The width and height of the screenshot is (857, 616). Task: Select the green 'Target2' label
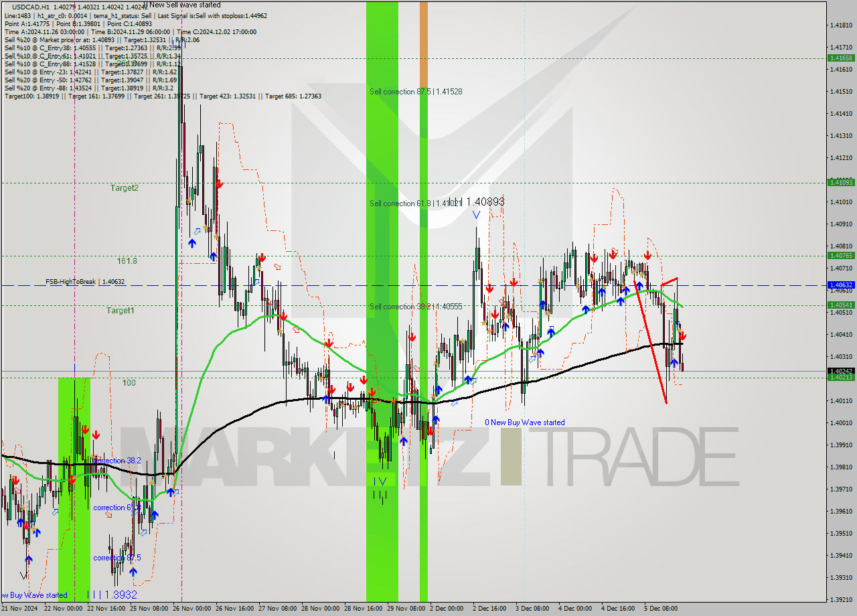(x=125, y=188)
